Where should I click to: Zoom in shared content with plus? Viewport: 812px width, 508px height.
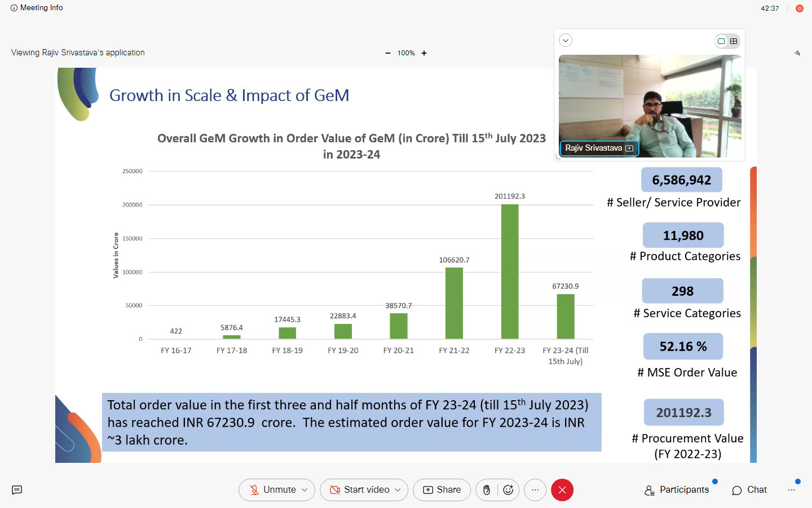click(x=424, y=53)
